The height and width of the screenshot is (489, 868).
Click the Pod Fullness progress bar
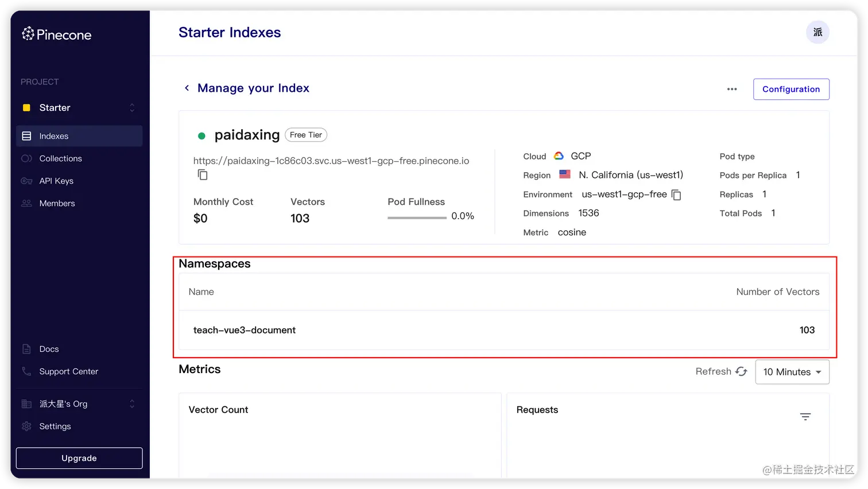(417, 218)
